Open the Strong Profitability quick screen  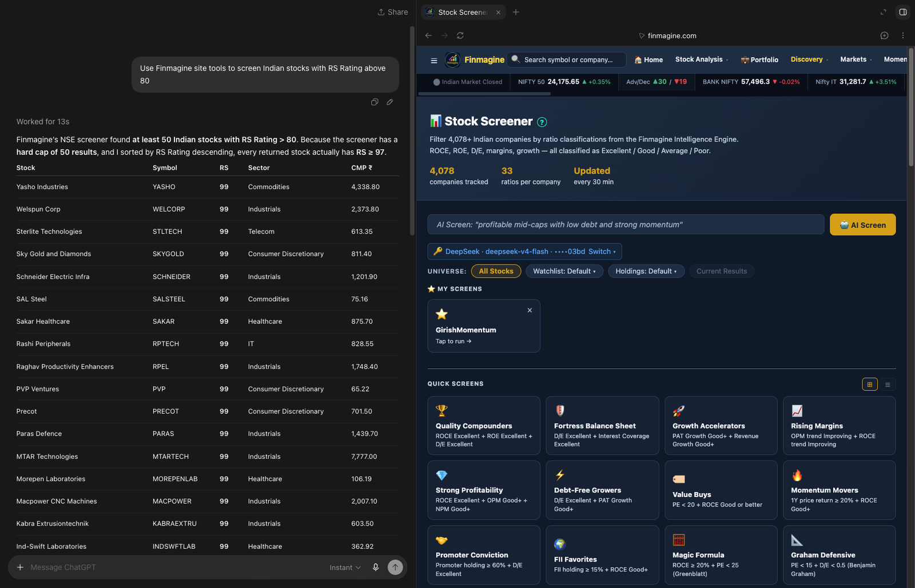click(x=484, y=490)
